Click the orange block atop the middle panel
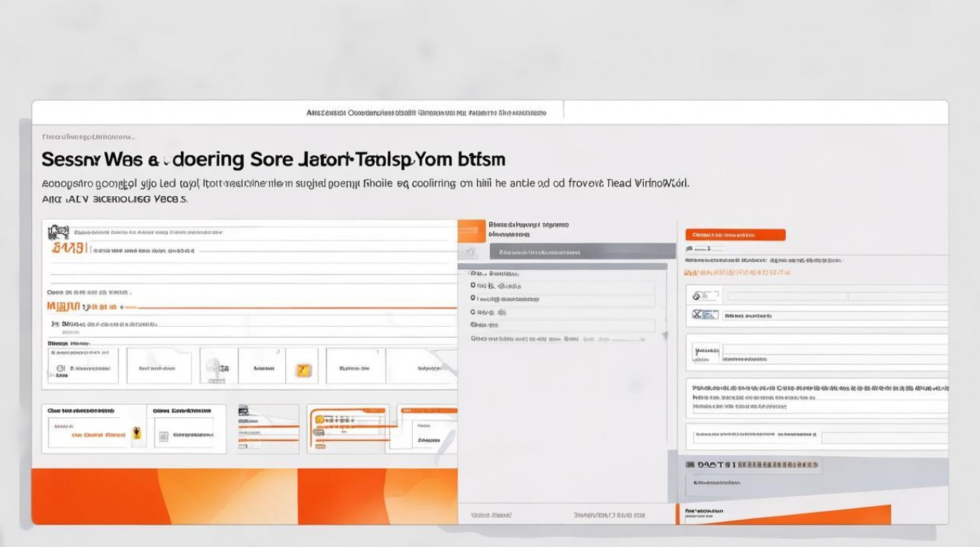This screenshot has height=547, width=980. click(x=471, y=231)
